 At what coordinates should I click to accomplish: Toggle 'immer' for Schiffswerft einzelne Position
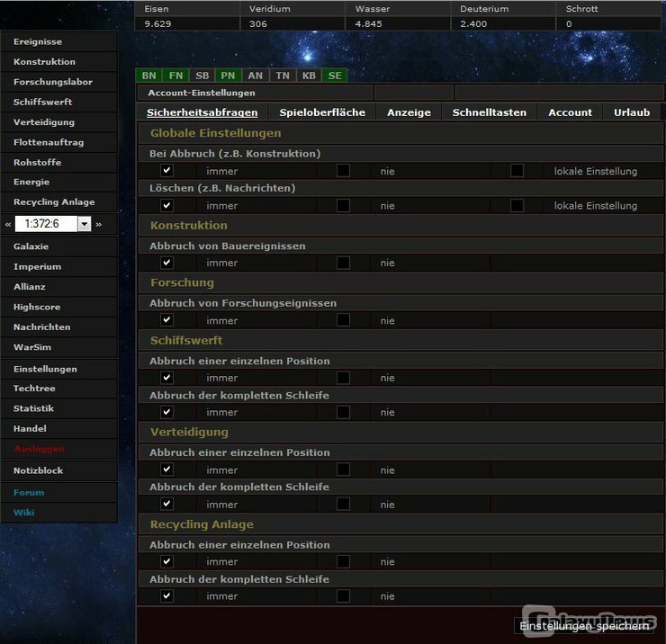tap(166, 378)
